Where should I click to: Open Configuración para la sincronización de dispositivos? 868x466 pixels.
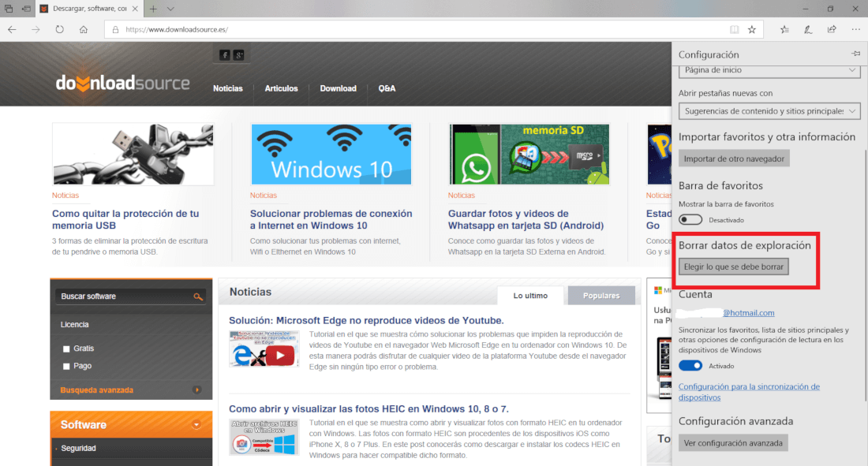(x=749, y=392)
